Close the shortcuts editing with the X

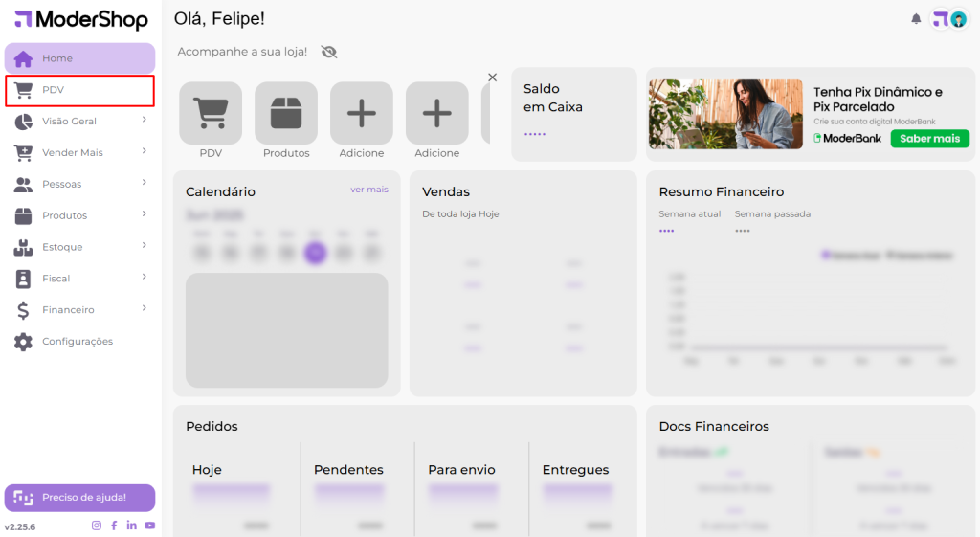pos(493,78)
